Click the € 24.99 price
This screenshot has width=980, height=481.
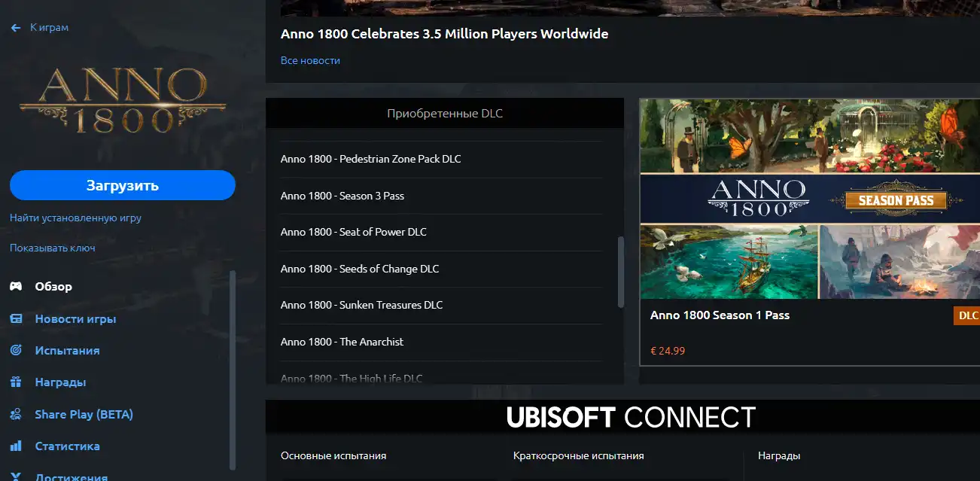pos(668,351)
